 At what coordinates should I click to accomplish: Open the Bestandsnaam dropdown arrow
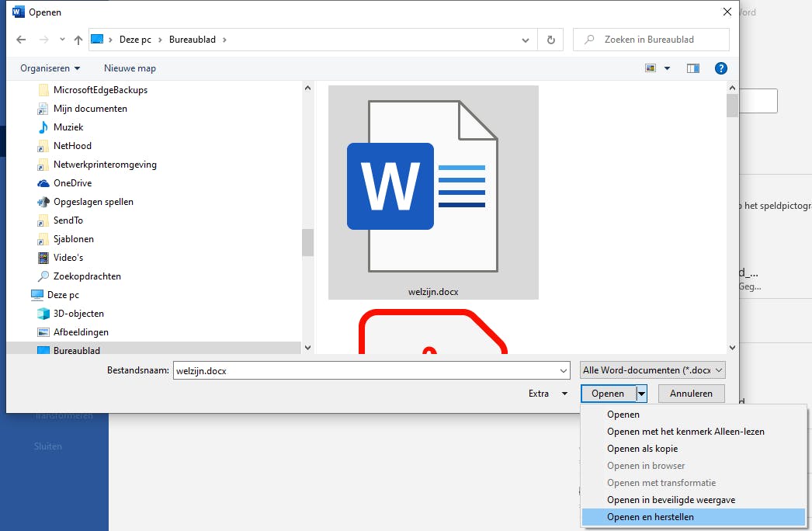click(564, 371)
